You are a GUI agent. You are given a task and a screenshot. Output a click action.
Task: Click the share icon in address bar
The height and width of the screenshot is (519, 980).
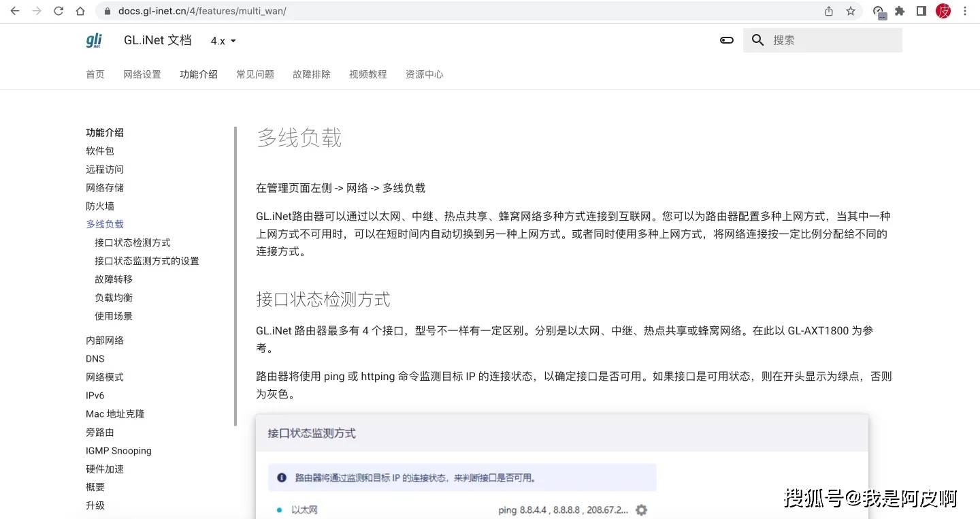(x=829, y=11)
